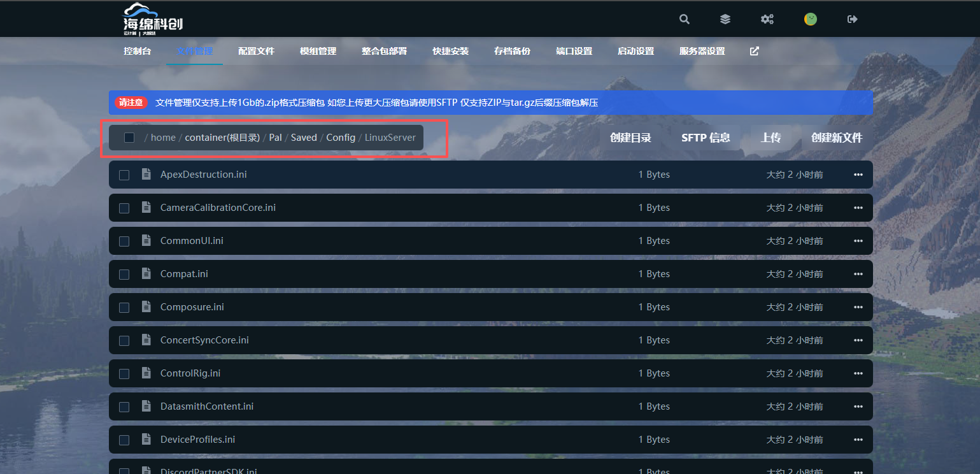Viewport: 980px width, 474px height.
Task: Expand options menu for DeviceProfiles.ini
Action: point(858,440)
